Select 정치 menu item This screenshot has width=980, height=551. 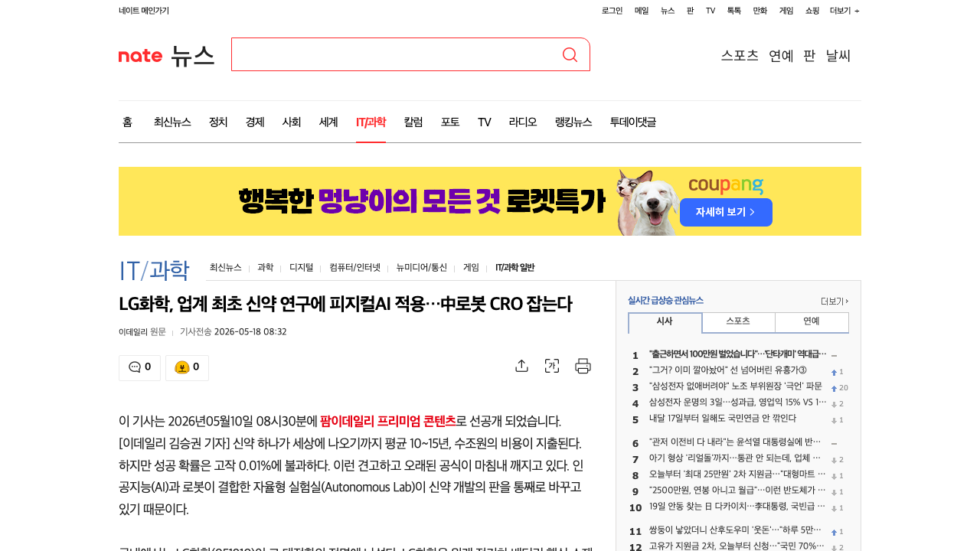(x=218, y=122)
